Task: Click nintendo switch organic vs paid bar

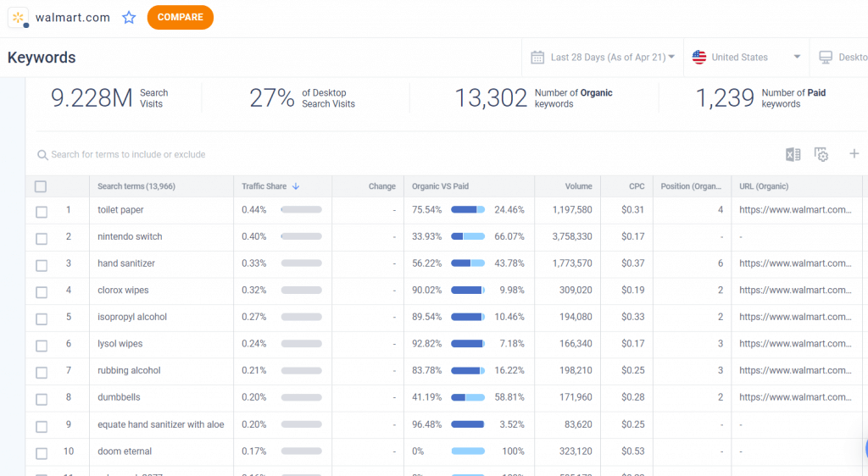Action: (468, 236)
